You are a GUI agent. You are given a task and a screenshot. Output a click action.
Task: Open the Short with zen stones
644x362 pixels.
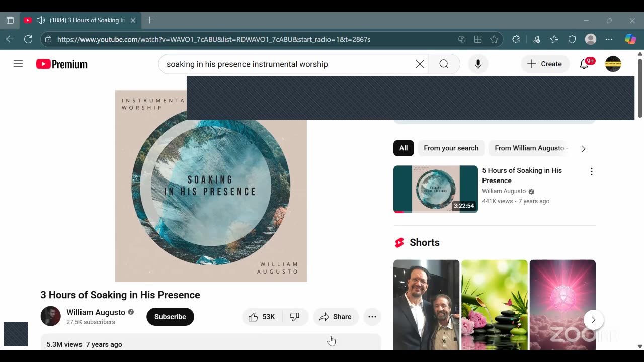[x=495, y=305]
